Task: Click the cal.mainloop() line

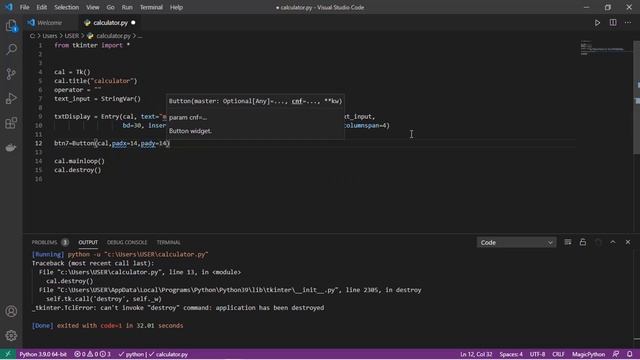Action: click(x=80, y=161)
